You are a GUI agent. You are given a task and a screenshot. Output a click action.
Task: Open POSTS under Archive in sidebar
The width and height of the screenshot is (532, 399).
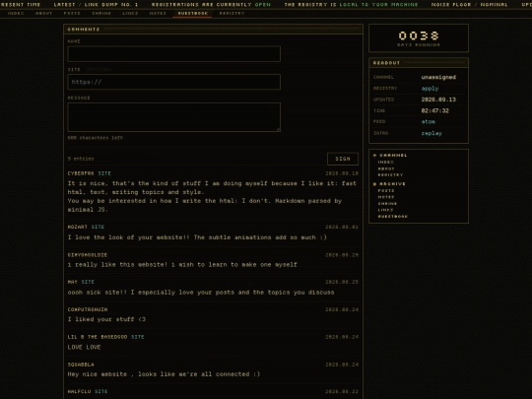click(x=386, y=191)
